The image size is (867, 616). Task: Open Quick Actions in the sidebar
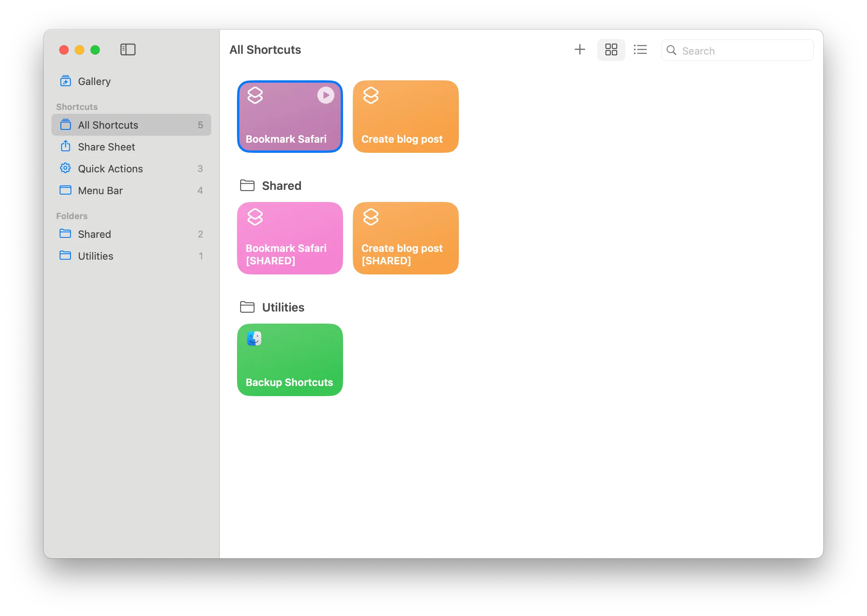pos(110,168)
